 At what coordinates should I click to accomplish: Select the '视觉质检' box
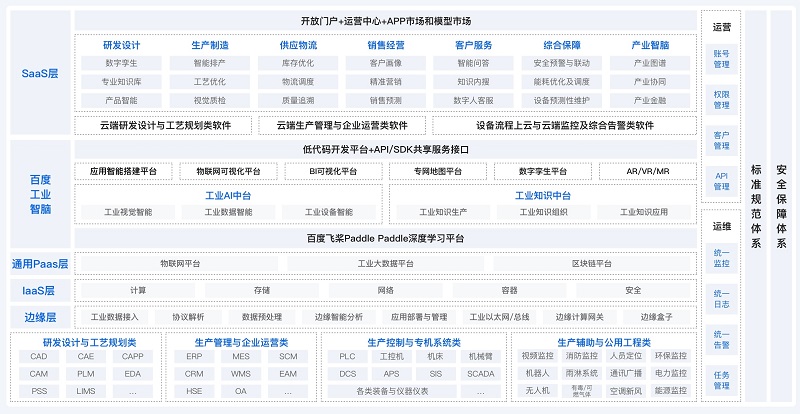(210, 101)
